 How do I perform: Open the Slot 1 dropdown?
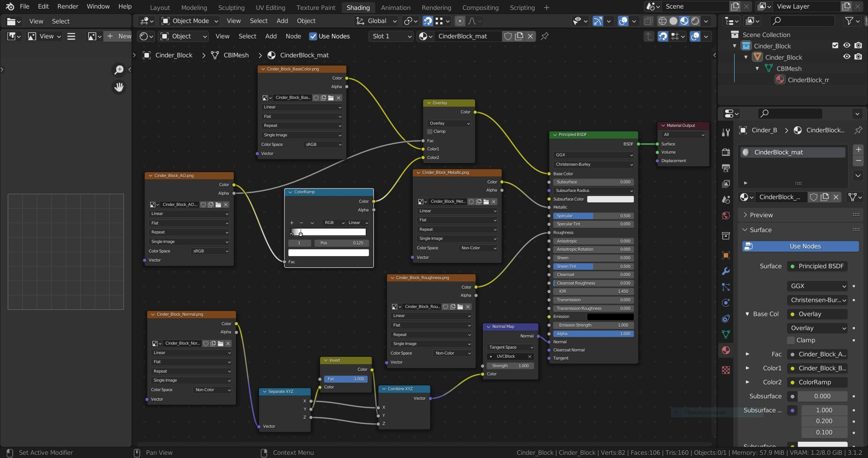[x=392, y=36]
